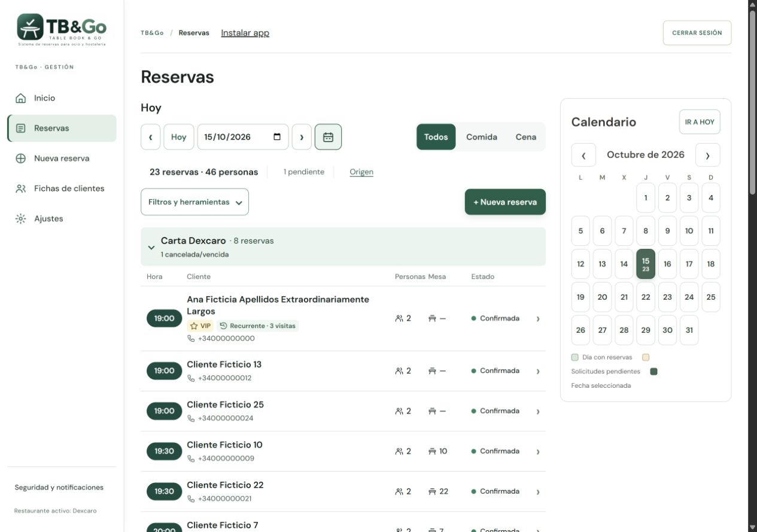Click Cliente Ficticio 7 name

point(223,525)
